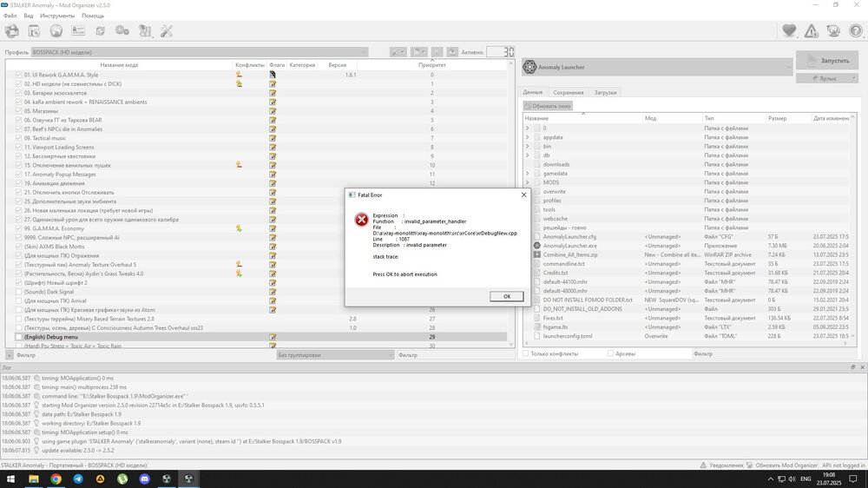The height and width of the screenshot is (488, 868).
Task: Open Settings wrench and screwdriver icon
Action: (167, 31)
